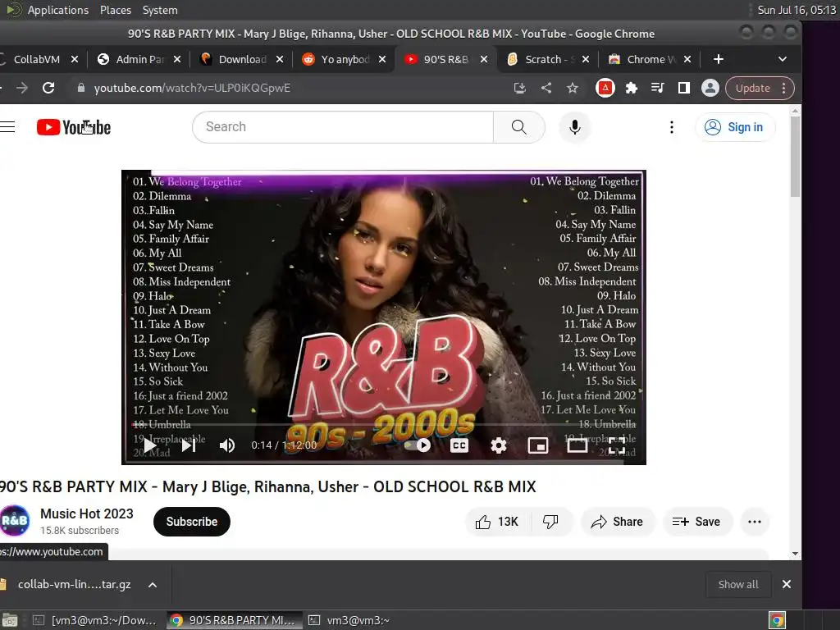
Task: Switch to the Chrome Web Store tab
Action: coord(651,59)
